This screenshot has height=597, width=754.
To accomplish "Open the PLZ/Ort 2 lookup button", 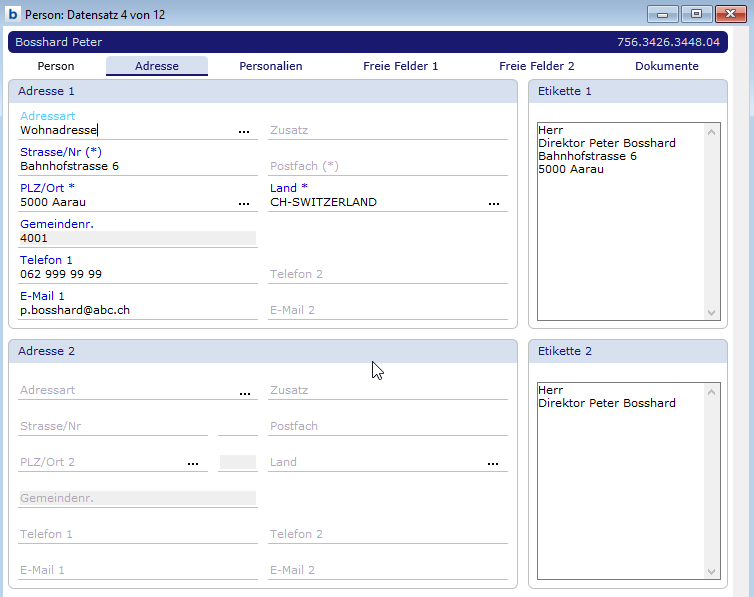I will (x=193, y=464).
